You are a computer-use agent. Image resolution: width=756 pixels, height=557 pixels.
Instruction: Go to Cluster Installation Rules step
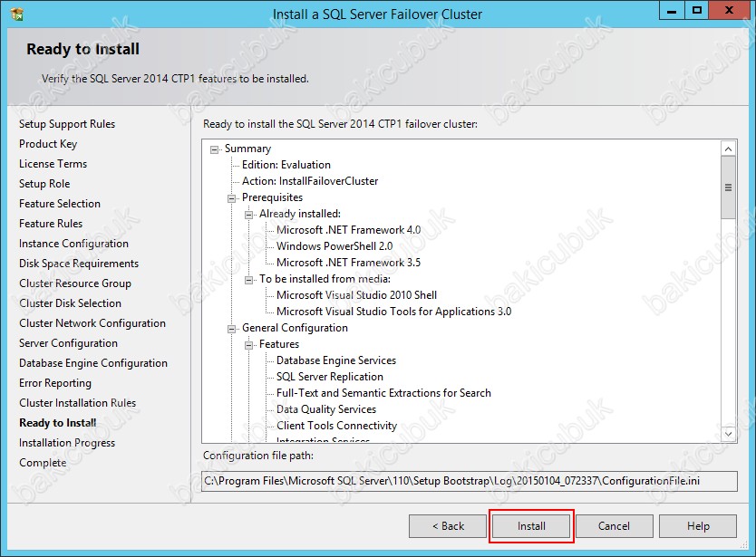click(x=78, y=403)
